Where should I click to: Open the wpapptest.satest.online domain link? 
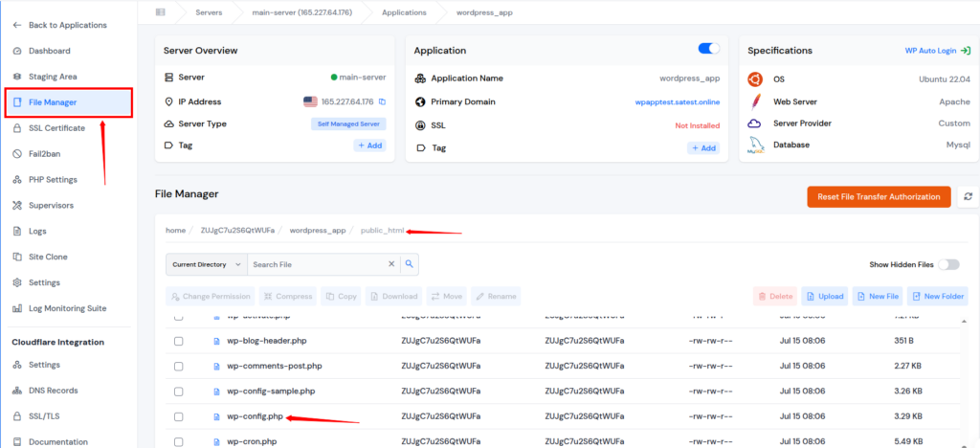coord(678,102)
